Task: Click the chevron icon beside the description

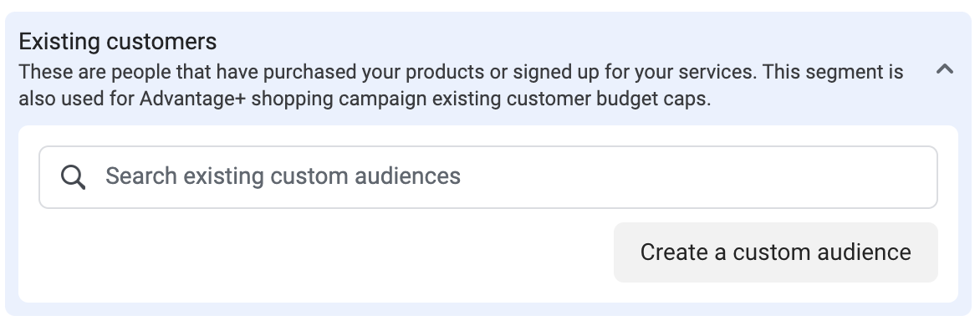Action: click(944, 69)
